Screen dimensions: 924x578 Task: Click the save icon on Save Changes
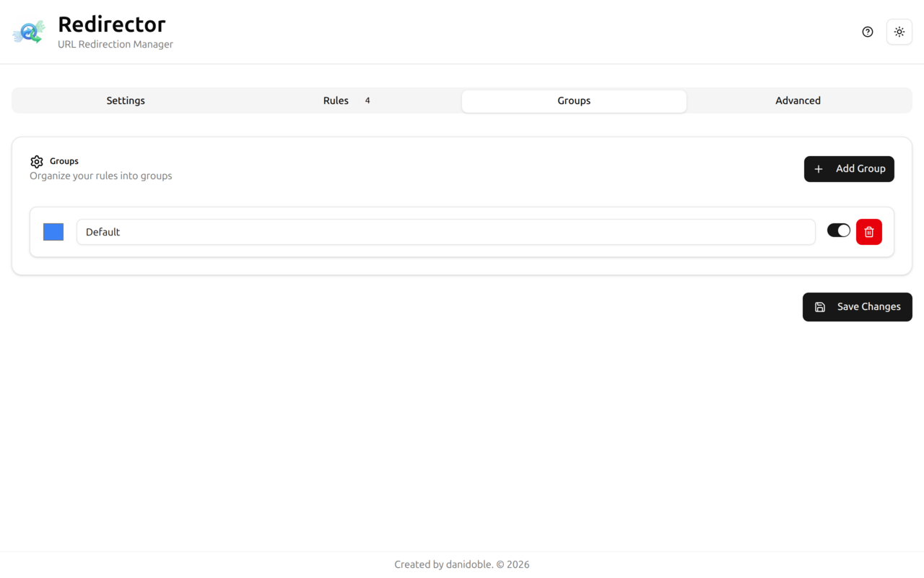[x=819, y=306]
